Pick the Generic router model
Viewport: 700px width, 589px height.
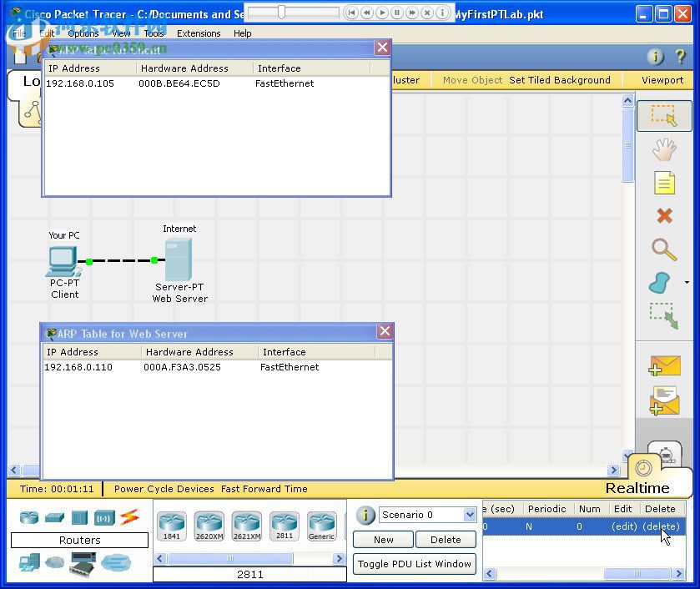pyautogui.click(x=321, y=526)
